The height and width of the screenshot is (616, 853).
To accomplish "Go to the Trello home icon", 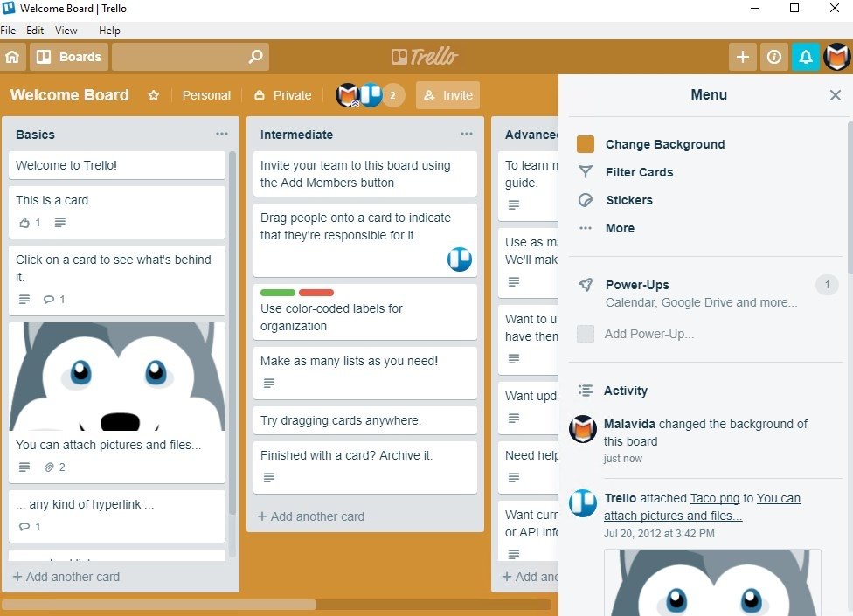I will (12, 57).
